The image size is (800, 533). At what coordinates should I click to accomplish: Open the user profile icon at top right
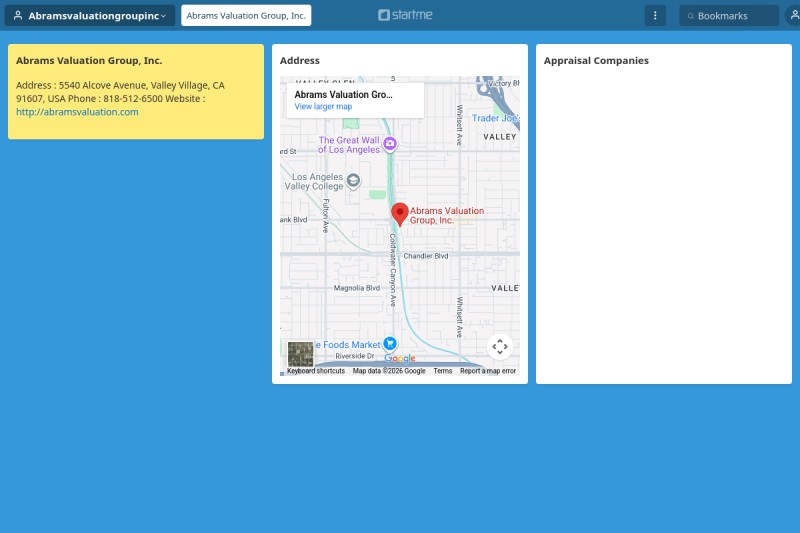pyautogui.click(x=794, y=15)
